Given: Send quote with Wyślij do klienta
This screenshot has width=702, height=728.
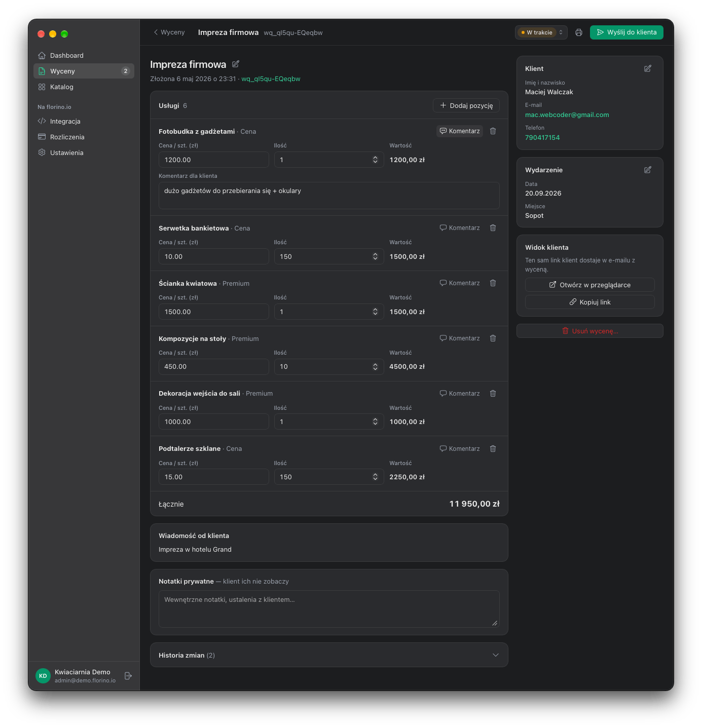Looking at the screenshot, I should coord(626,32).
